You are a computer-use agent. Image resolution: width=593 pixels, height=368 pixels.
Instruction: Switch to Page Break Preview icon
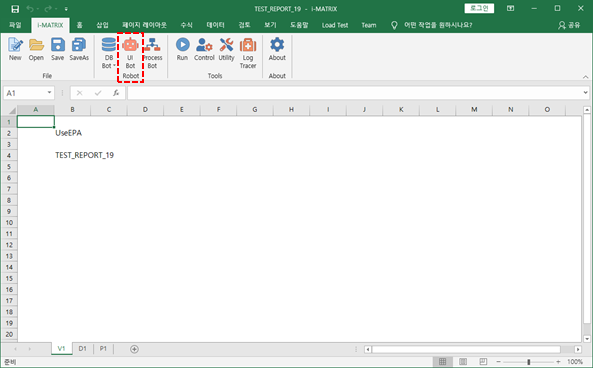point(483,362)
